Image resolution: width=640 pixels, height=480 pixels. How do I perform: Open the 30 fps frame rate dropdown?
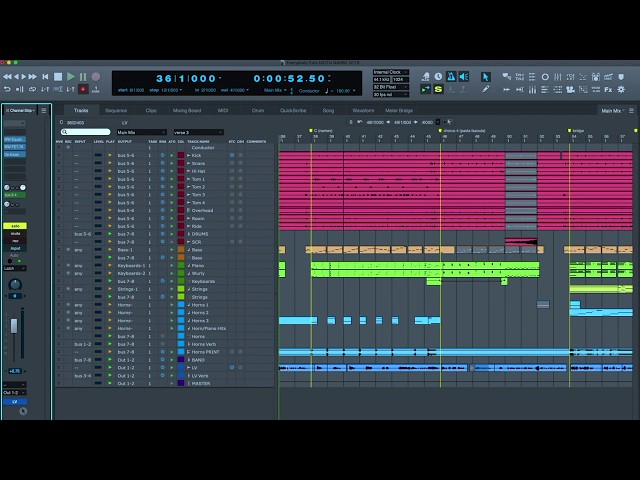tap(391, 95)
